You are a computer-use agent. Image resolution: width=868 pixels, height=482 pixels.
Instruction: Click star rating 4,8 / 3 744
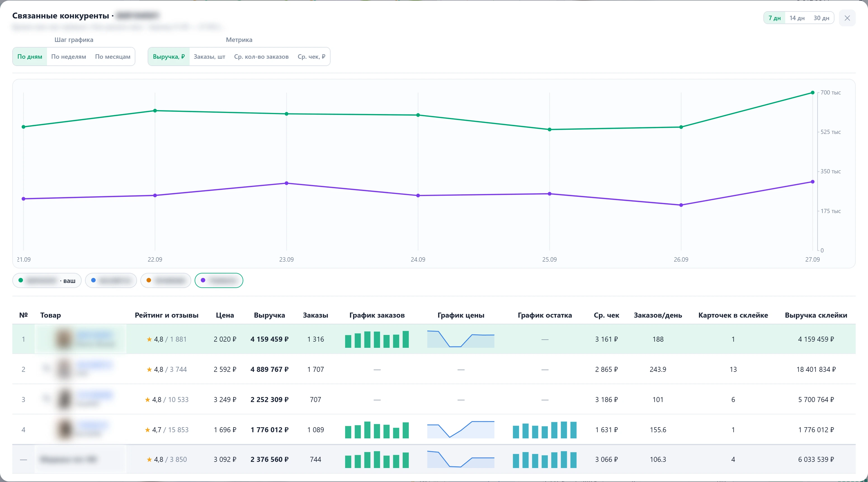[x=166, y=370]
